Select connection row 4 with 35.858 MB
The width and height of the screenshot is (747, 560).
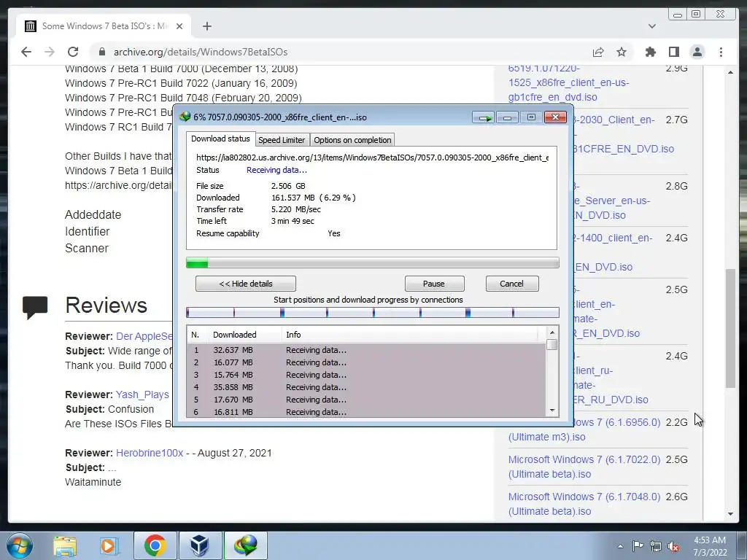tap(366, 387)
